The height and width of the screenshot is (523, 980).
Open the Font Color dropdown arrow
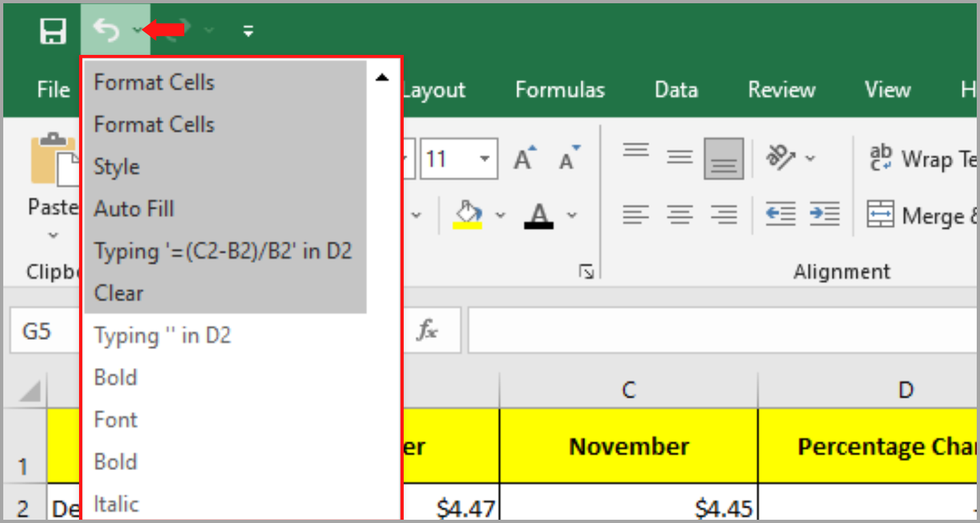[572, 214]
